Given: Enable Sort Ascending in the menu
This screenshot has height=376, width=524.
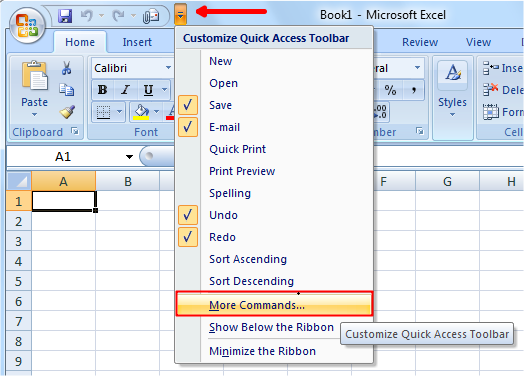Looking at the screenshot, I should click(274, 259).
